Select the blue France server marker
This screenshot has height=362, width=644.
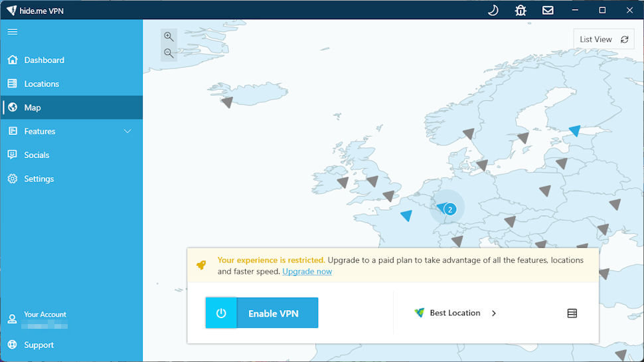point(406,215)
